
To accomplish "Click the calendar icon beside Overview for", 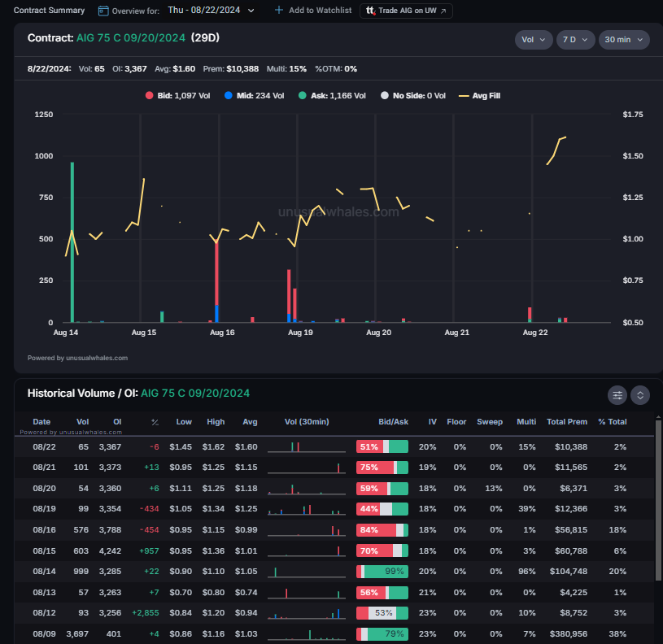I will 103,11.
